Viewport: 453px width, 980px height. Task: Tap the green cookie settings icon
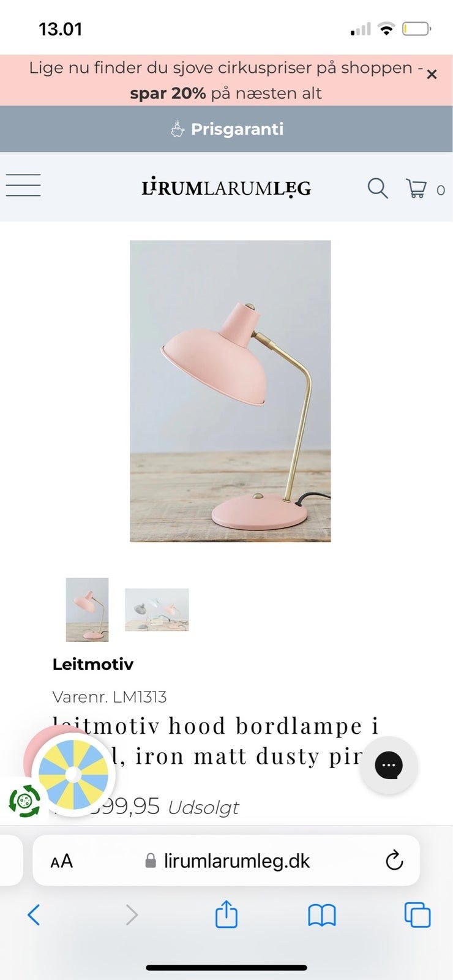pos(24,801)
